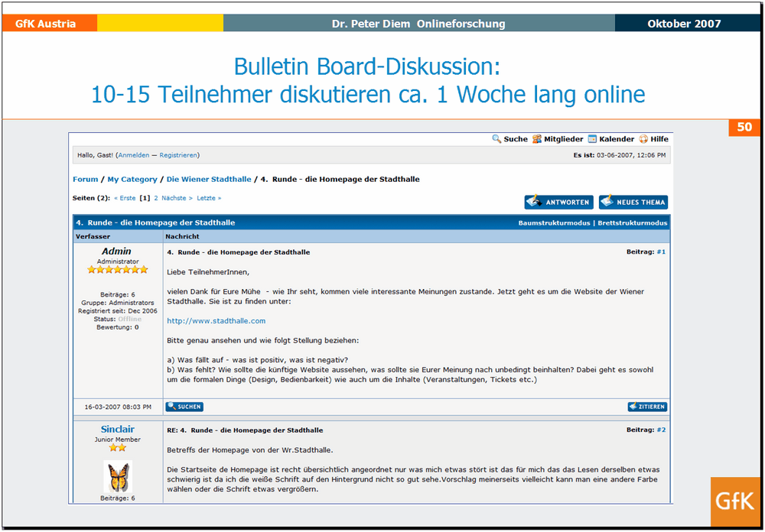Screen dimensions: 765x532
Task: Click the 'Status: Offline' text for Admin
Action: tap(118, 319)
